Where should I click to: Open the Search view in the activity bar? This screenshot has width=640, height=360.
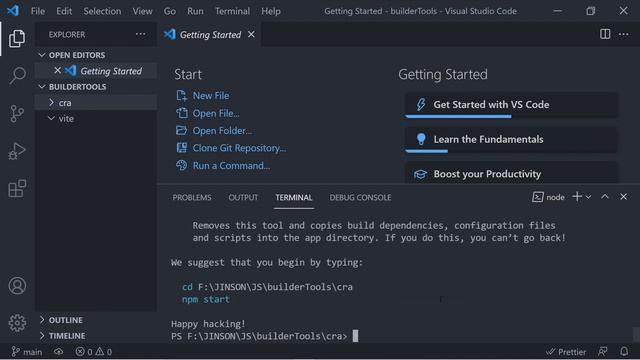17,76
